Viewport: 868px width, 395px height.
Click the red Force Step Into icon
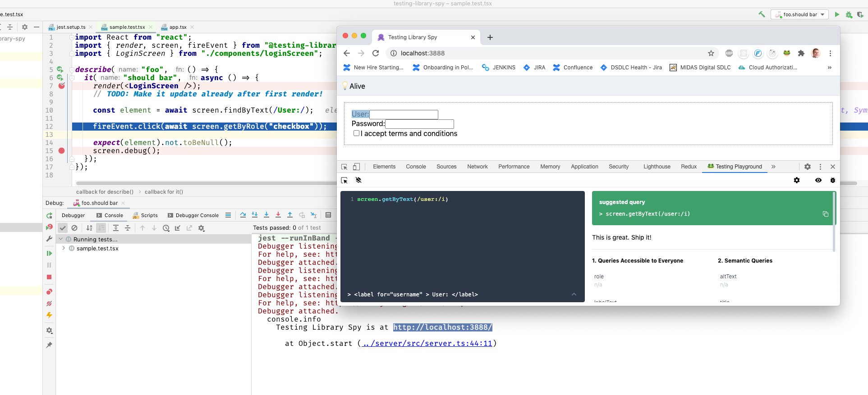pos(278,215)
